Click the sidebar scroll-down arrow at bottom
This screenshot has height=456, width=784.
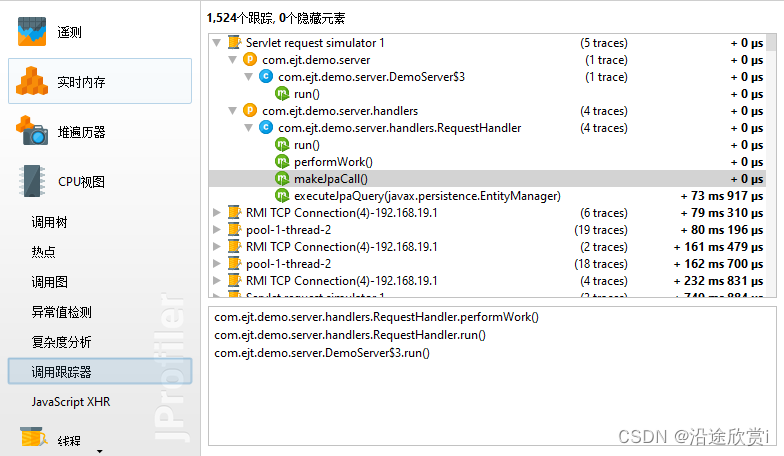pos(100,451)
